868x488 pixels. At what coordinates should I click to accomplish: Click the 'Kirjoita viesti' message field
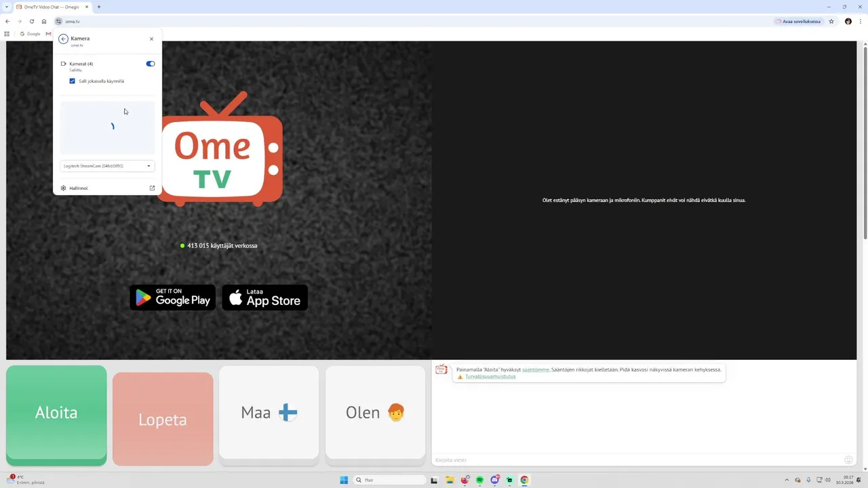click(637, 460)
